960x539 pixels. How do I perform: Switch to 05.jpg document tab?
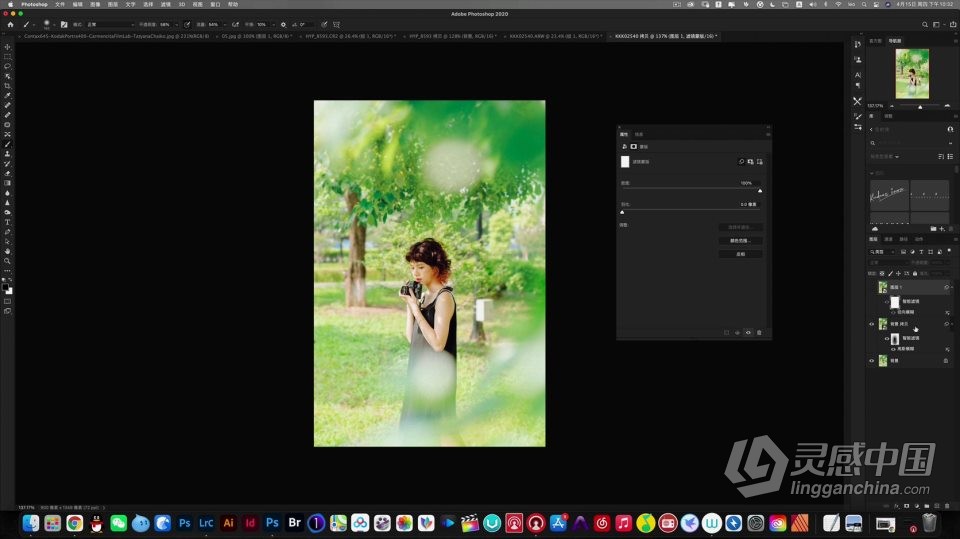pos(256,36)
